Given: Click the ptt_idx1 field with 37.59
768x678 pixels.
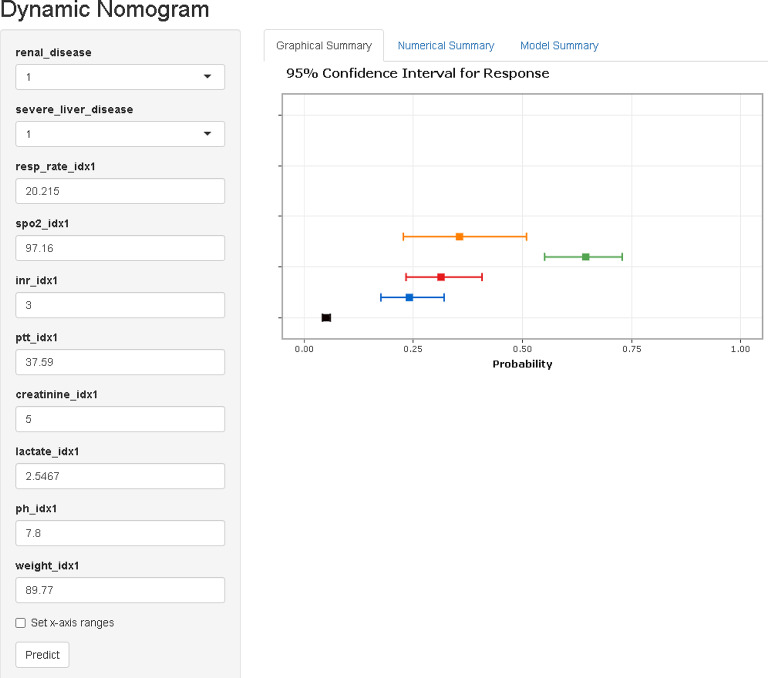Looking at the screenshot, I should point(120,362).
